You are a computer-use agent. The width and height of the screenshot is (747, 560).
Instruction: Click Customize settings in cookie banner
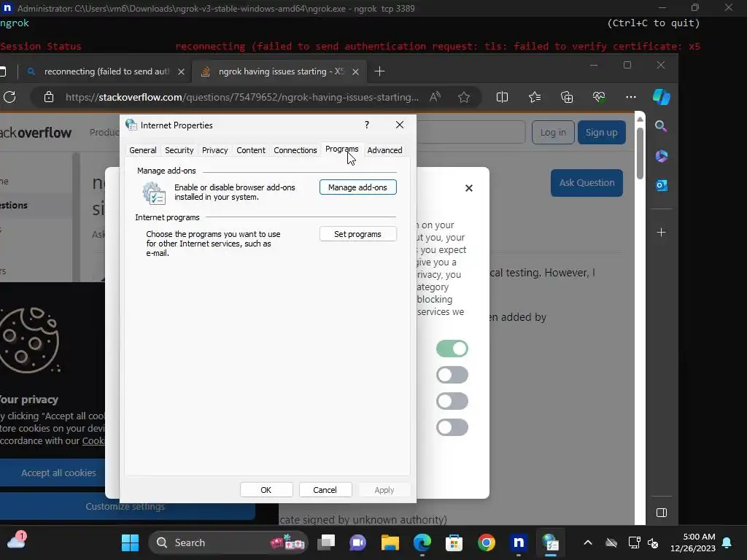125,507
